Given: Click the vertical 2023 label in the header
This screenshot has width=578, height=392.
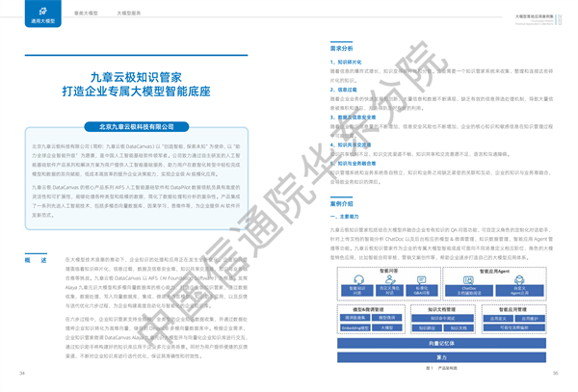Looking at the screenshot, I should click(561, 19).
